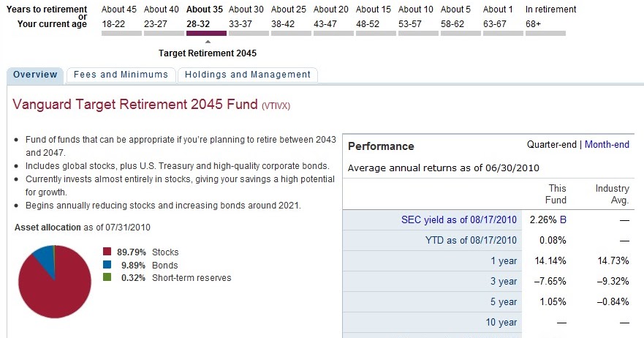644x338 pixels.
Task: Choose About 5 years, ages 58-62
Action: (461, 19)
